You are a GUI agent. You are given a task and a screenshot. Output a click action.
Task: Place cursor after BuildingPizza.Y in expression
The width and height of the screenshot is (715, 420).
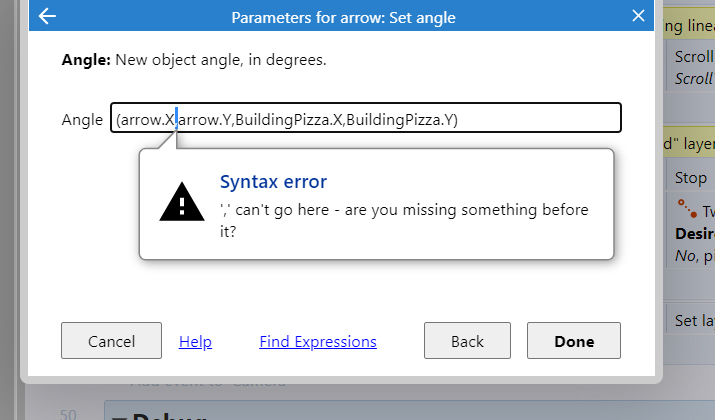459,119
